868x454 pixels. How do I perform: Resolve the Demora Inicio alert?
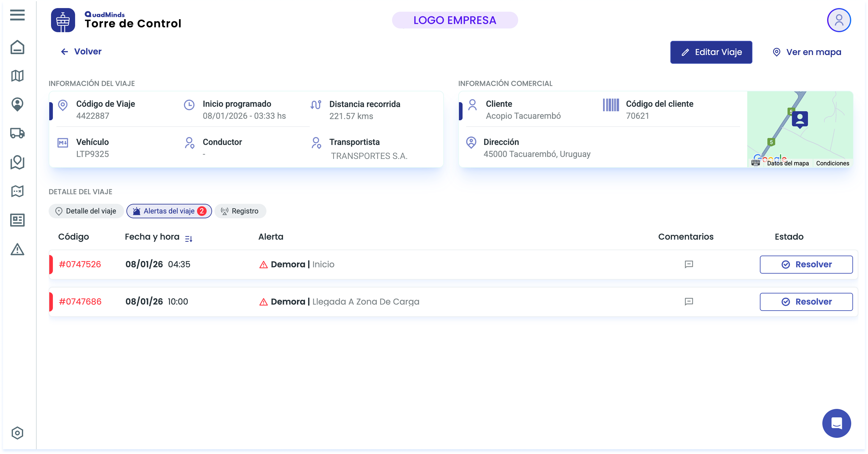pyautogui.click(x=806, y=264)
